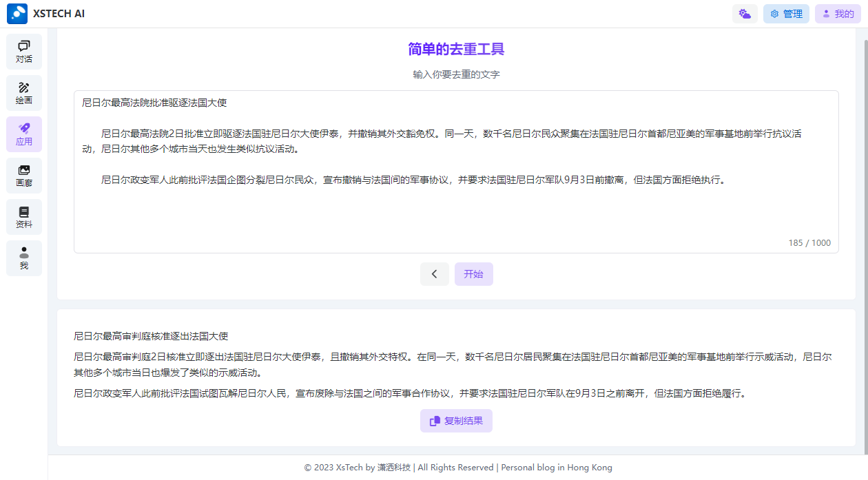Open the 我 person sidebar item
The height and width of the screenshot is (480, 868).
(x=24, y=258)
